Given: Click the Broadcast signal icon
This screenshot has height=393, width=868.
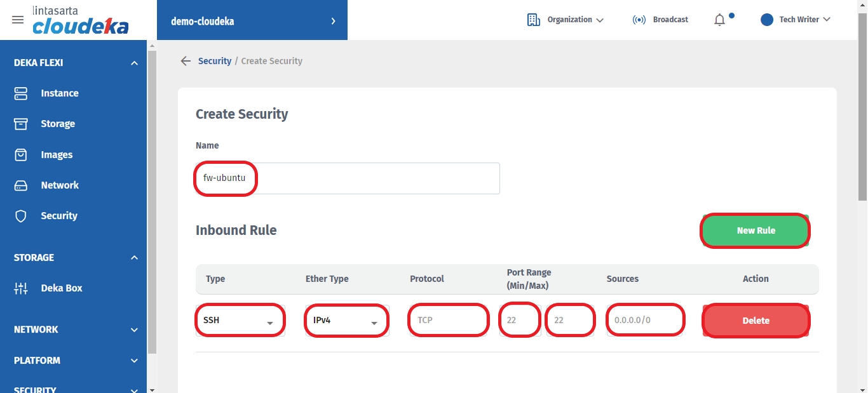Looking at the screenshot, I should point(639,20).
